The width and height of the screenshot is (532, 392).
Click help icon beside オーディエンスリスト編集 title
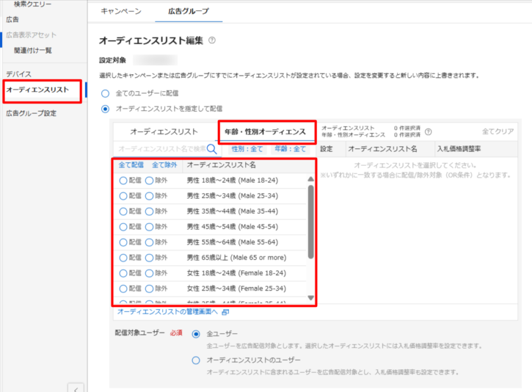tap(212, 41)
